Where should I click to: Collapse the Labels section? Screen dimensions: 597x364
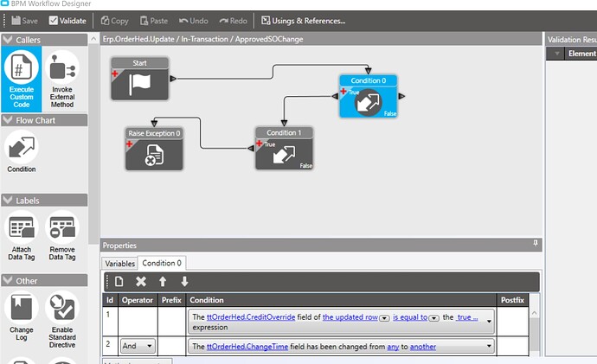coord(8,200)
